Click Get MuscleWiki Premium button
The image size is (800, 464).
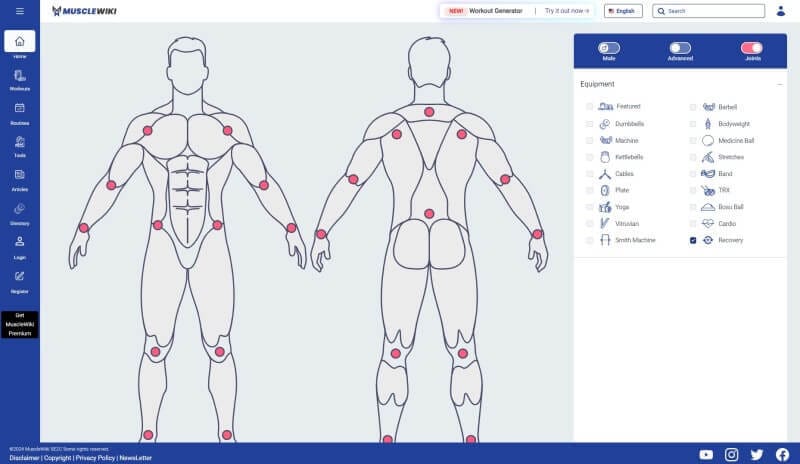[19, 325]
